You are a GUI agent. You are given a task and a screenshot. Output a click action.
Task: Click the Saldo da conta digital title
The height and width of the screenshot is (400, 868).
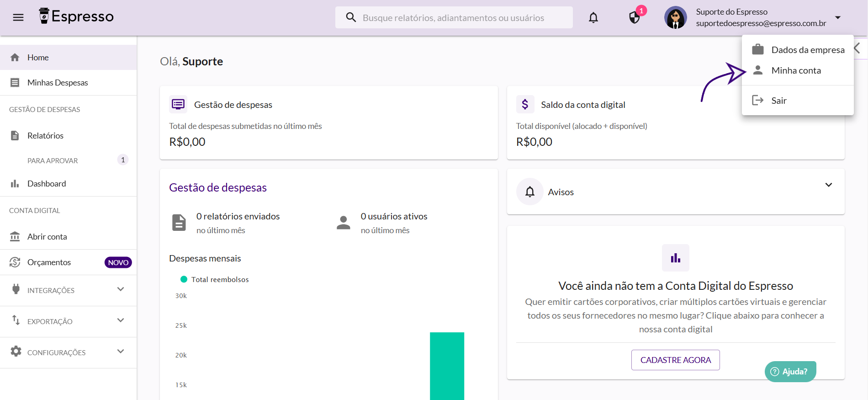point(583,105)
